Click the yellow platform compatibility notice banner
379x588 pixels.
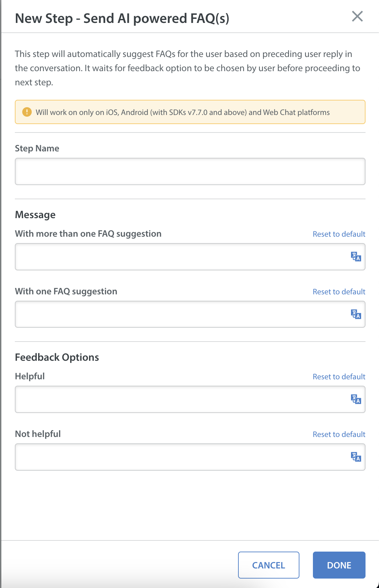coord(190,112)
